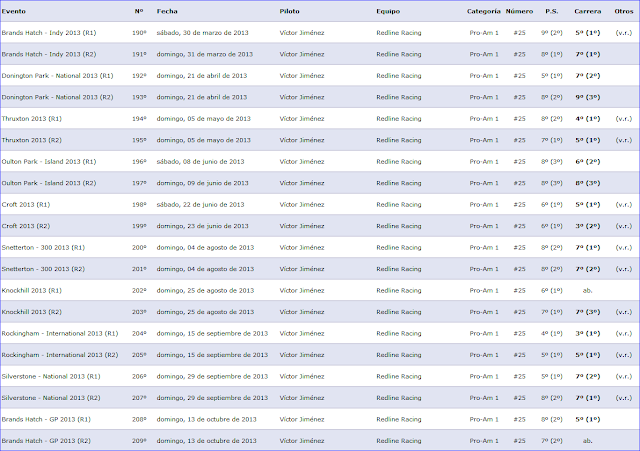Select date sábado, 22 de junio de 2013
This screenshot has width=640, height=451.
200,204
